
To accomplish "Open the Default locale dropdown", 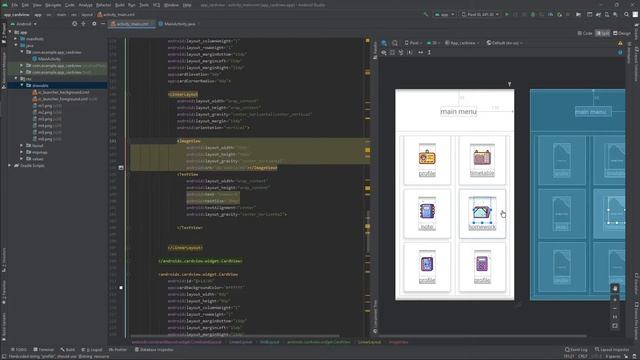I will (504, 42).
